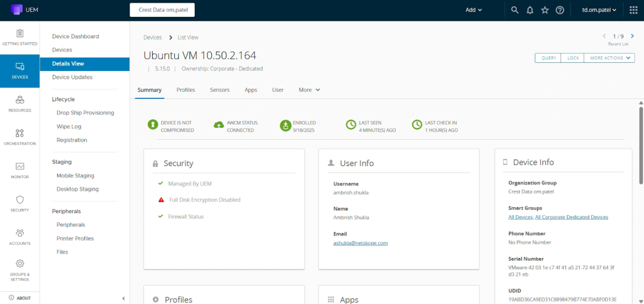The image size is (644, 304).
Task: Open Crest Data om.patel organization selector
Action: (162, 10)
